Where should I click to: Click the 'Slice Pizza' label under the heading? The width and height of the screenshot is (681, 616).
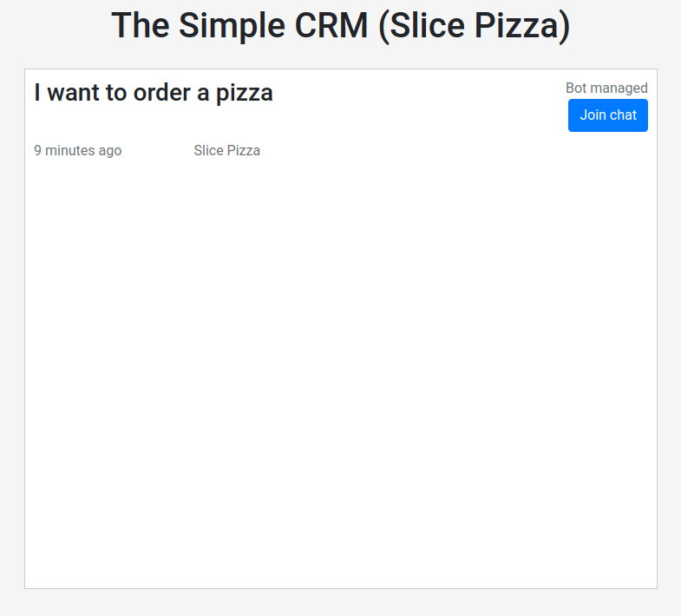tap(226, 150)
